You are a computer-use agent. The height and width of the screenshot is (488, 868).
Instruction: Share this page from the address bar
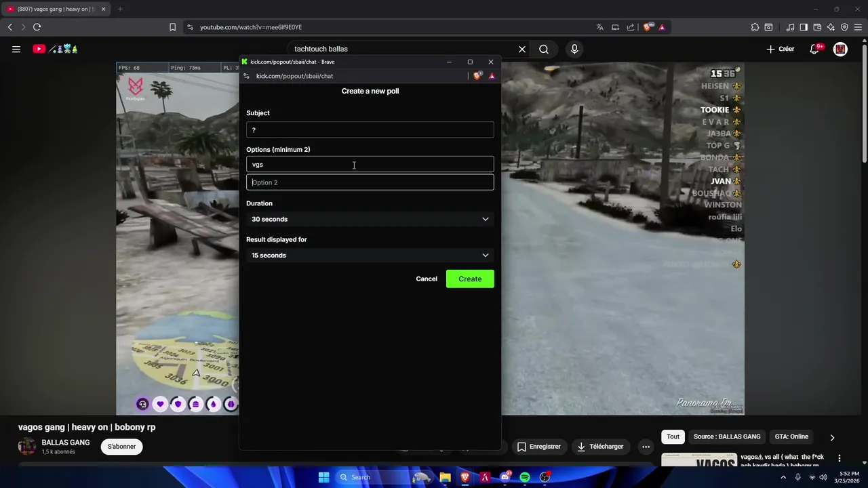(631, 27)
